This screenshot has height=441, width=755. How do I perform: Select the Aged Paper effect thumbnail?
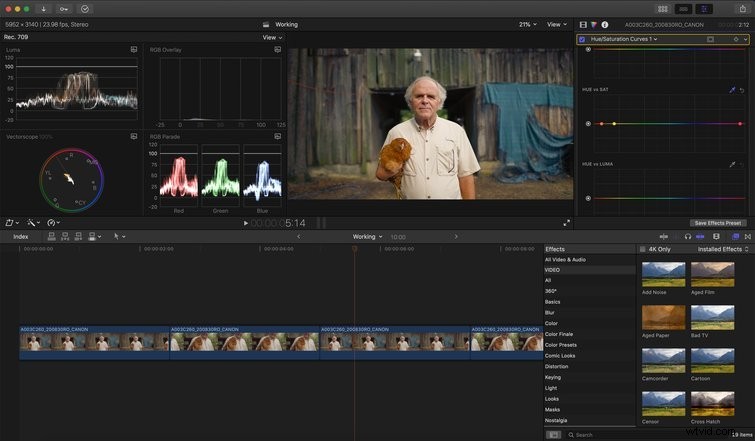(x=664, y=317)
